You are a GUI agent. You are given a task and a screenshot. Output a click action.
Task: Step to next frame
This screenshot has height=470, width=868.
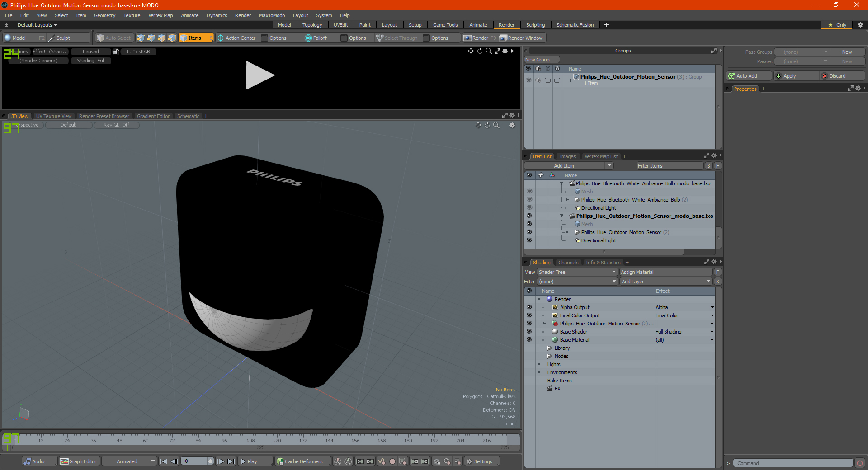pyautogui.click(x=220, y=461)
